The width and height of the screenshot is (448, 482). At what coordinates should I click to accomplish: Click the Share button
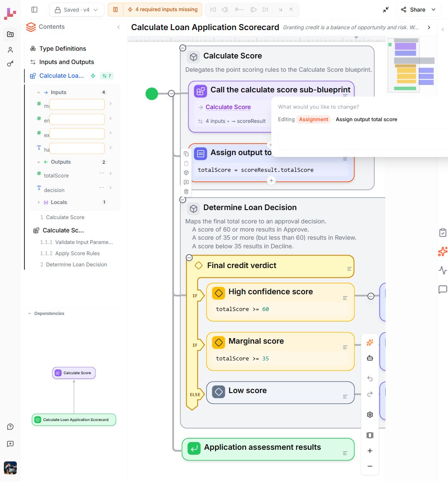coord(413,9)
